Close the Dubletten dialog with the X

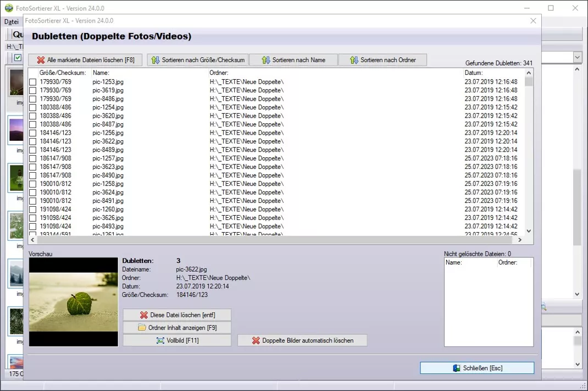[x=532, y=21]
